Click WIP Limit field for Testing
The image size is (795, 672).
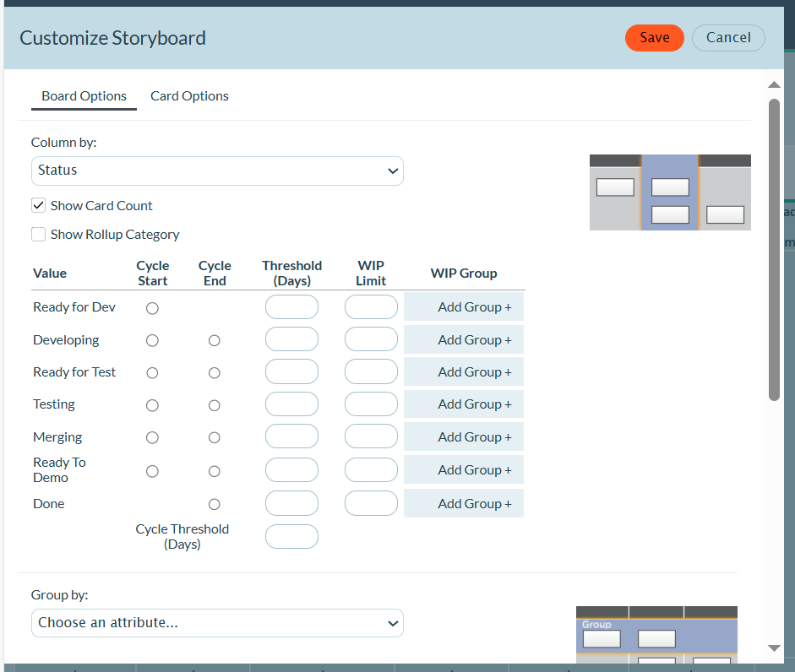pyautogui.click(x=371, y=404)
